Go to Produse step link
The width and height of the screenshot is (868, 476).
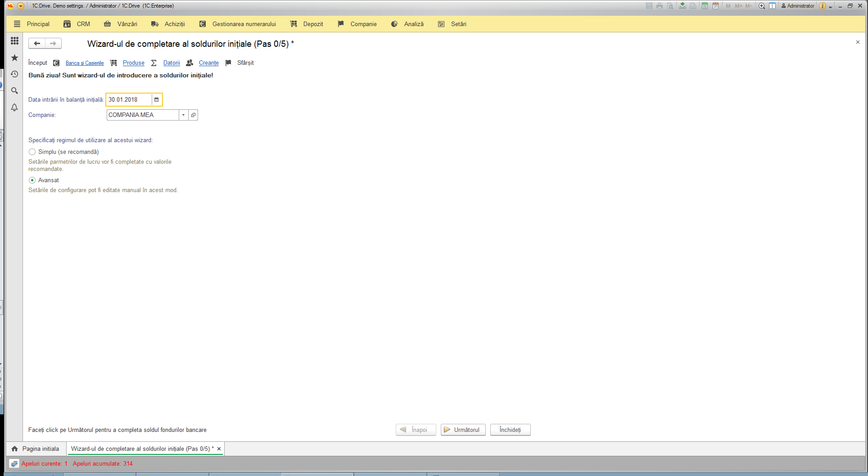[x=134, y=63]
